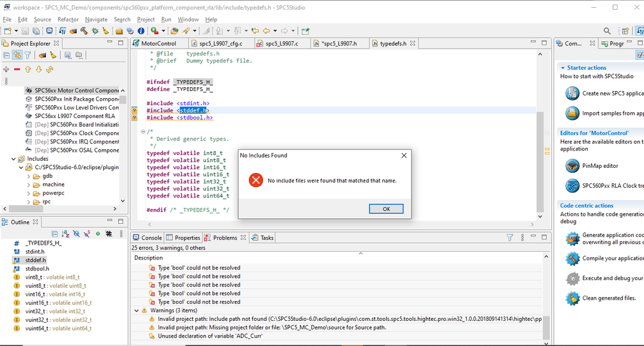Toggle Link with Editor in Project Explorer
The height and width of the screenshot is (346, 644).
pyautogui.click(x=17, y=55)
